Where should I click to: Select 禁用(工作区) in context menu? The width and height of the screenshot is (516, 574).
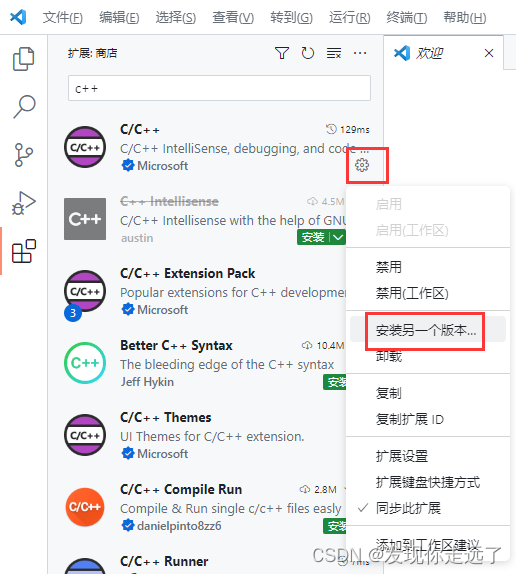tap(428, 293)
